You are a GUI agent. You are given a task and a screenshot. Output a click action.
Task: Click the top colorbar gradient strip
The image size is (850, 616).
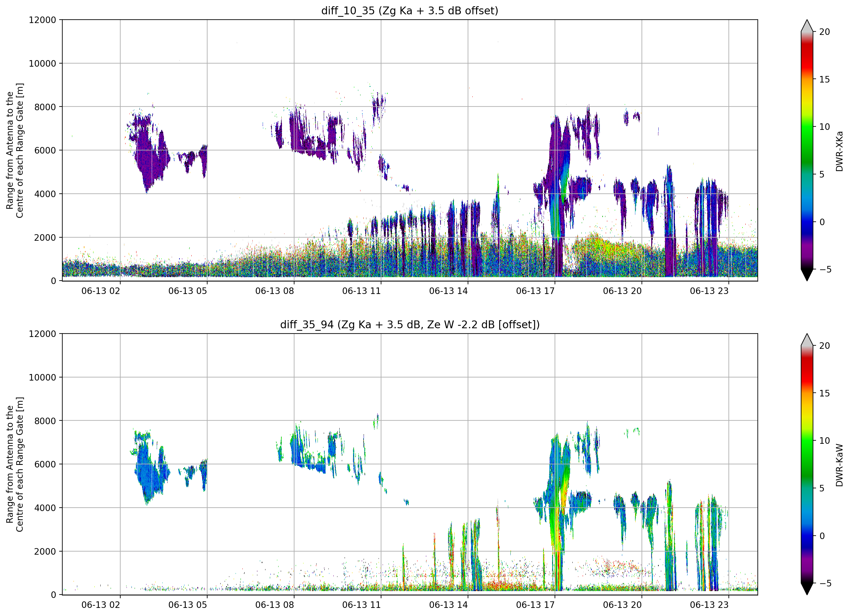[807, 150]
